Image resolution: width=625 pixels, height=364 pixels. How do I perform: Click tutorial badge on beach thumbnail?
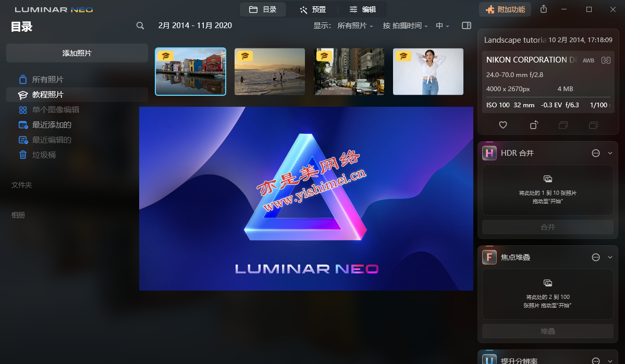pos(245,56)
